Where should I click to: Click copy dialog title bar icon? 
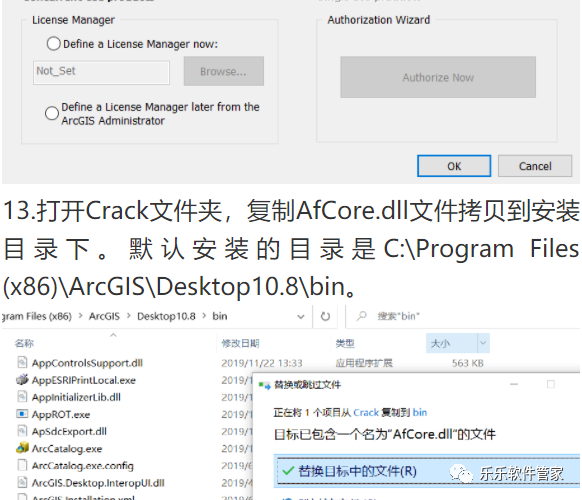coord(265,385)
